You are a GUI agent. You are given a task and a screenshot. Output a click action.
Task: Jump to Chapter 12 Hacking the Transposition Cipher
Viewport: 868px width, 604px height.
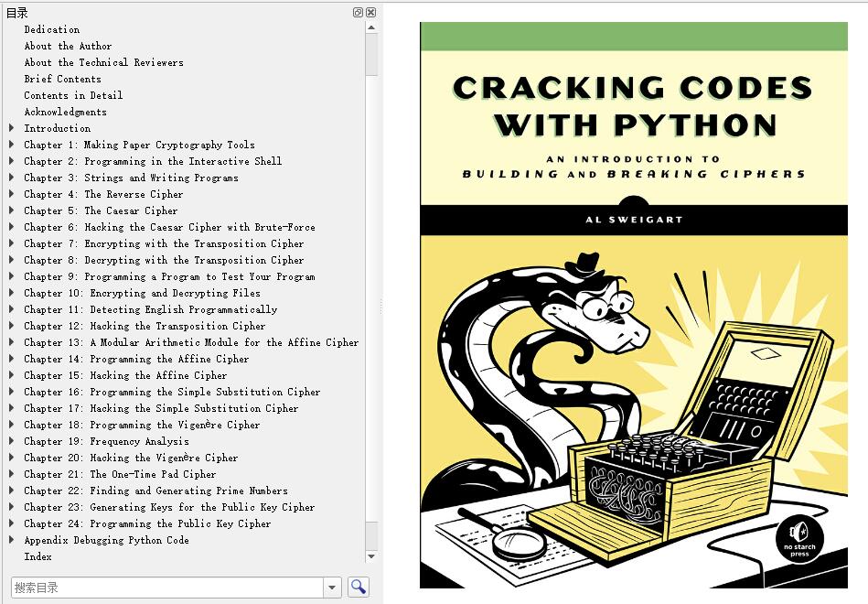point(145,326)
